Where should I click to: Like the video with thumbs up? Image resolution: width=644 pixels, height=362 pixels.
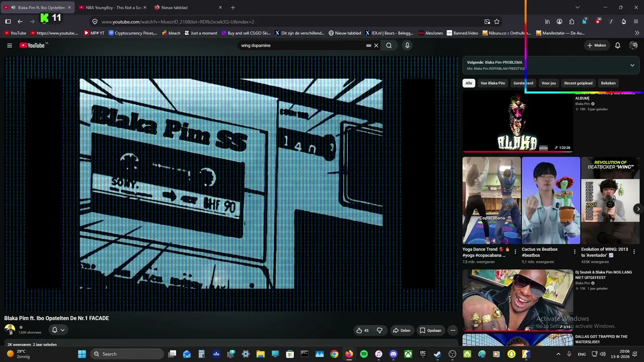(362, 330)
